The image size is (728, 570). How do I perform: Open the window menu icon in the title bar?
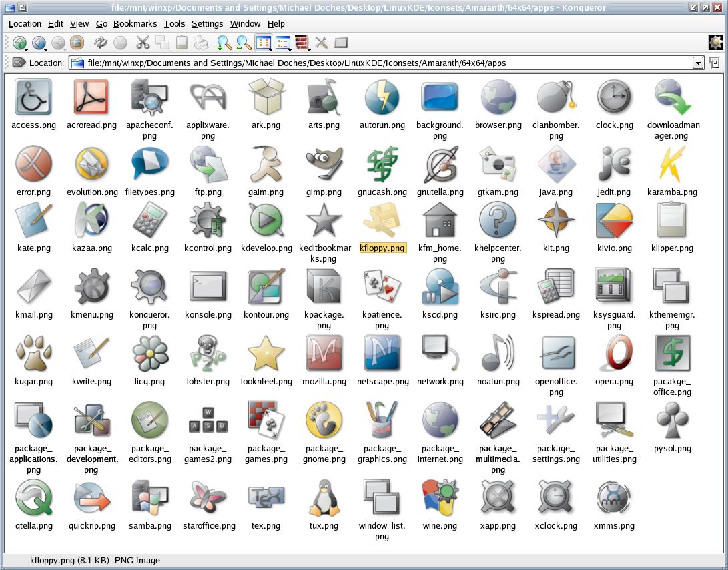coord(10,7)
